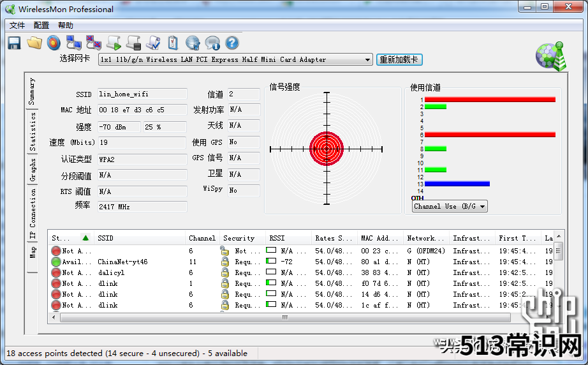The width and height of the screenshot is (588, 365).
Task: Click the 18 access points detected status text
Action: click(127, 354)
